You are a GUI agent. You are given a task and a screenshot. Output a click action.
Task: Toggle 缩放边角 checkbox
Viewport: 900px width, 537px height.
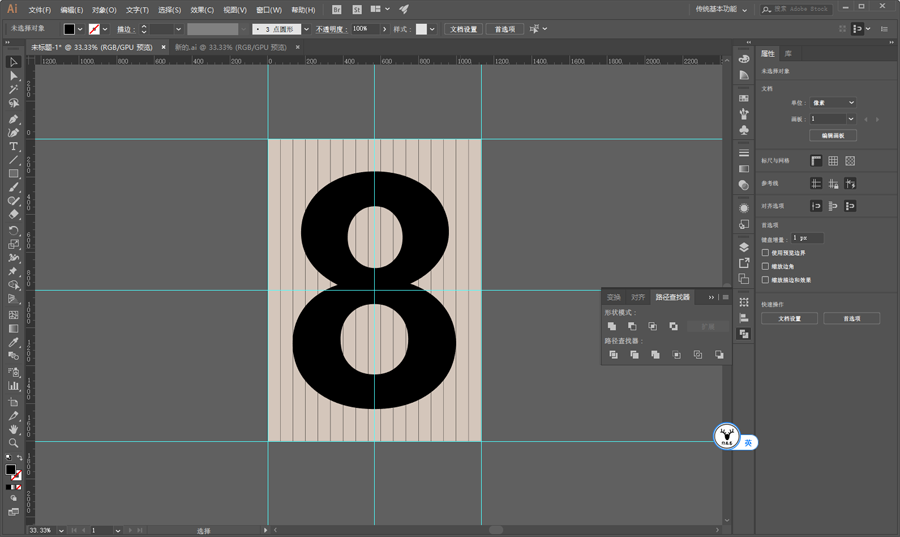[x=765, y=266]
